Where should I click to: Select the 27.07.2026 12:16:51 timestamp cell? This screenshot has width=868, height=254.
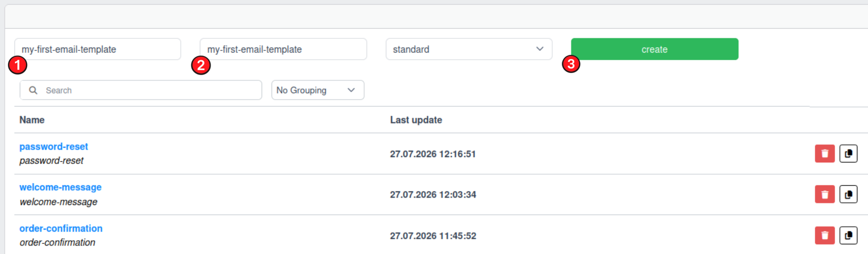433,154
